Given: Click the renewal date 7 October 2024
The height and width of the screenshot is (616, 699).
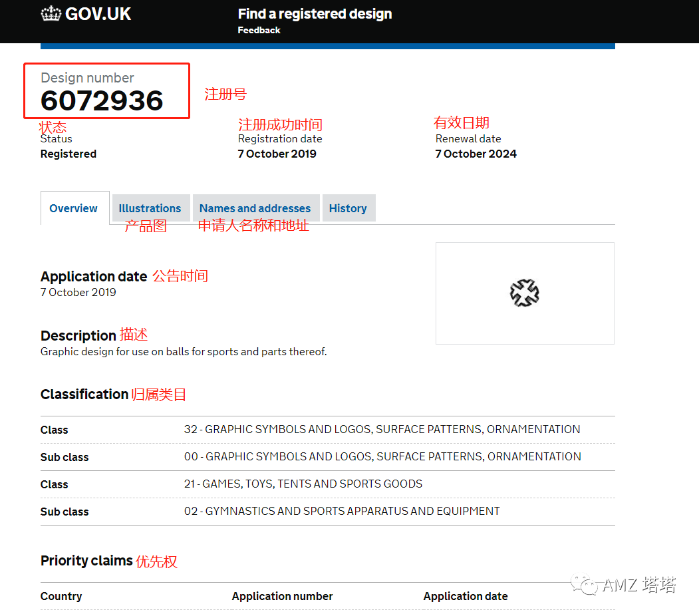Looking at the screenshot, I should pos(476,154).
